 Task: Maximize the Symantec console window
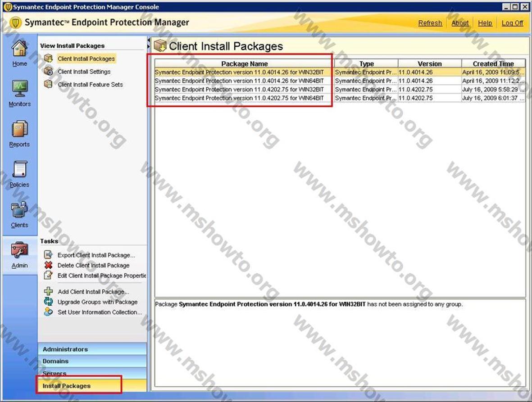515,7
